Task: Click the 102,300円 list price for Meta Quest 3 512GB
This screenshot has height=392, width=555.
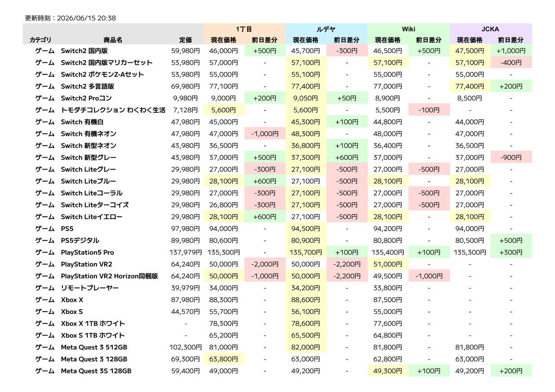Action: click(185, 348)
